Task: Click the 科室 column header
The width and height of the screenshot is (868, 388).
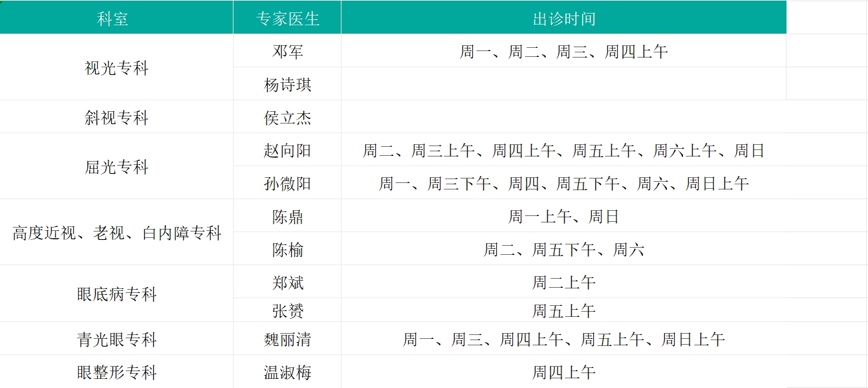Action: click(x=116, y=17)
